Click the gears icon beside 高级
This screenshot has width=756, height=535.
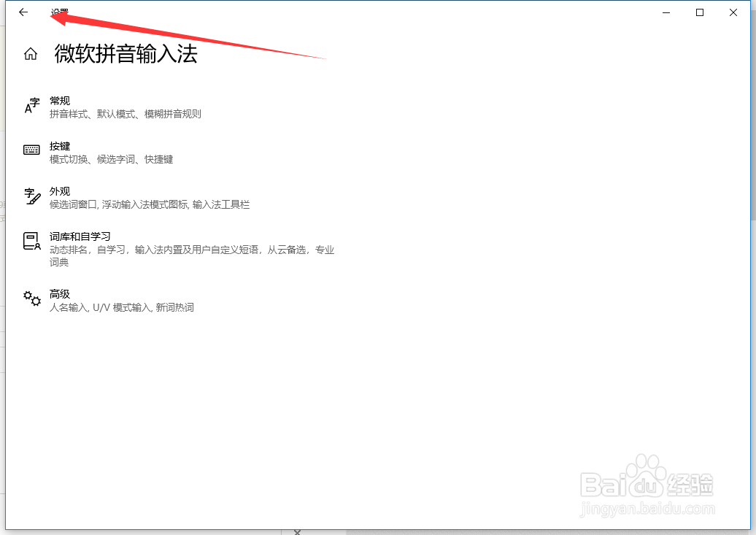32,299
